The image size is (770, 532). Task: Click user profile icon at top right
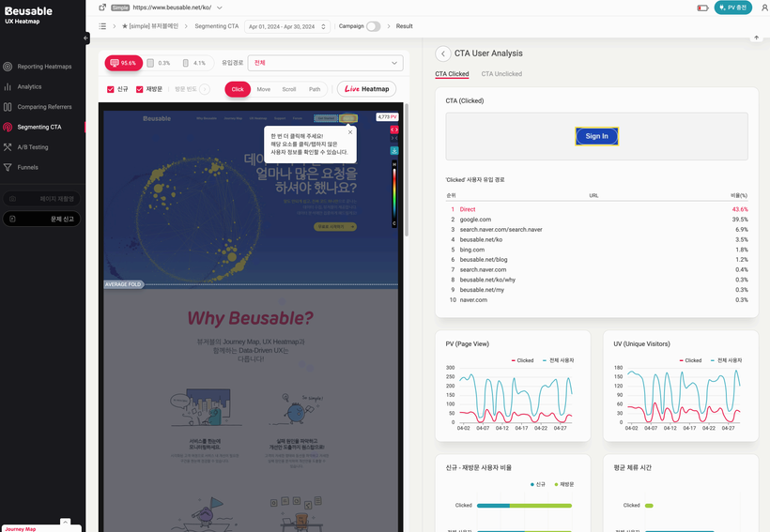(764, 7)
